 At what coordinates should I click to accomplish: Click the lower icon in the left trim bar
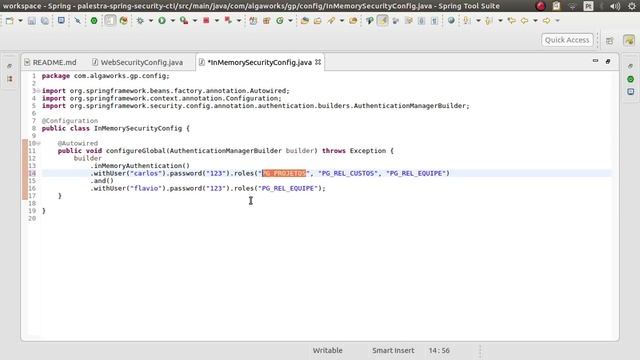tap(10, 79)
